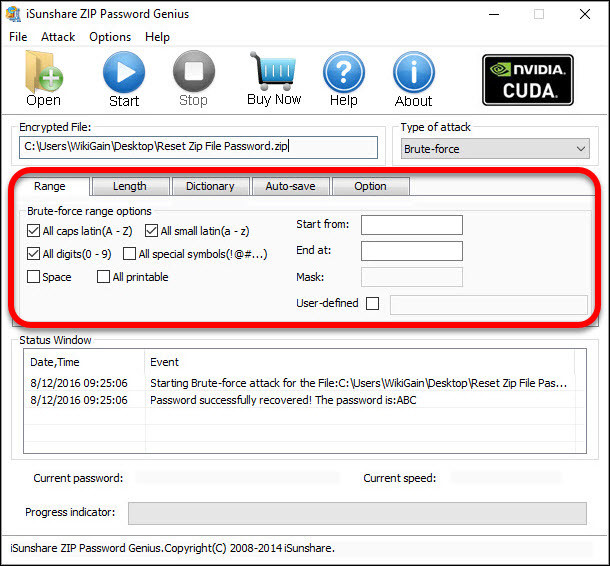Viewport: 610px width, 566px height.
Task: Uncheck All small latin(a - z)
Action: coord(151,231)
